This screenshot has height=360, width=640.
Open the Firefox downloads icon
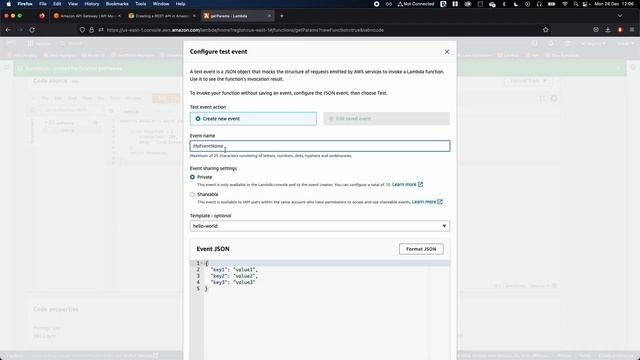click(x=608, y=30)
